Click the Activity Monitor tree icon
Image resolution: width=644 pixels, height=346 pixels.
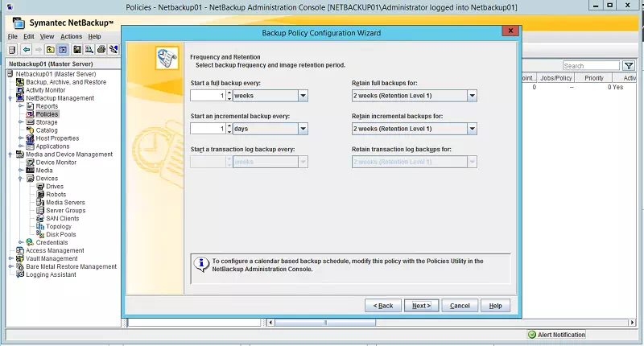[19, 90]
